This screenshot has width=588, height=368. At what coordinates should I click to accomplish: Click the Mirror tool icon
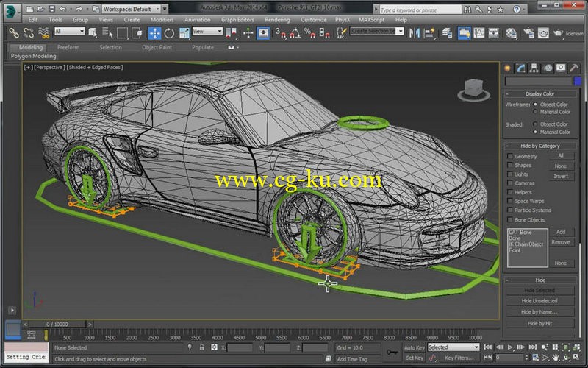coord(415,33)
